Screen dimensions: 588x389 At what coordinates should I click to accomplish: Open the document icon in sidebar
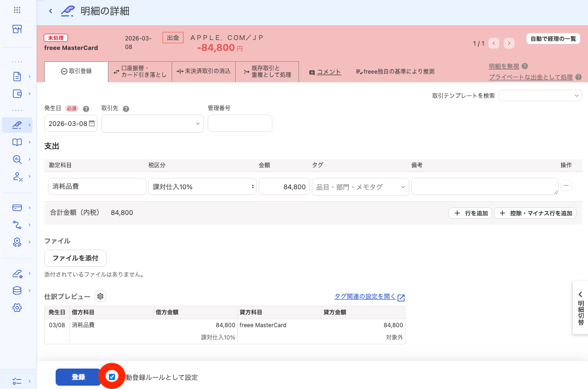point(17,76)
